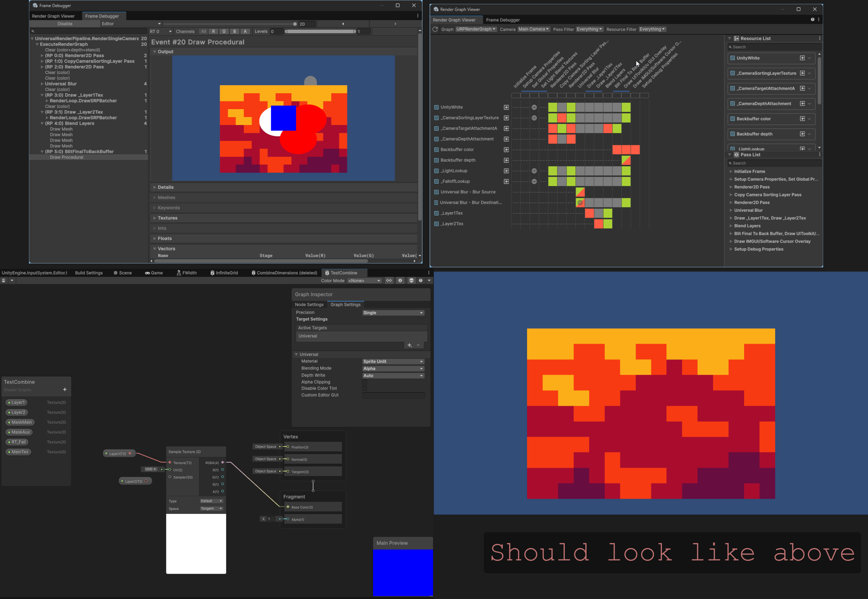Open the Pass Filter Everything dropdown

[590, 29]
